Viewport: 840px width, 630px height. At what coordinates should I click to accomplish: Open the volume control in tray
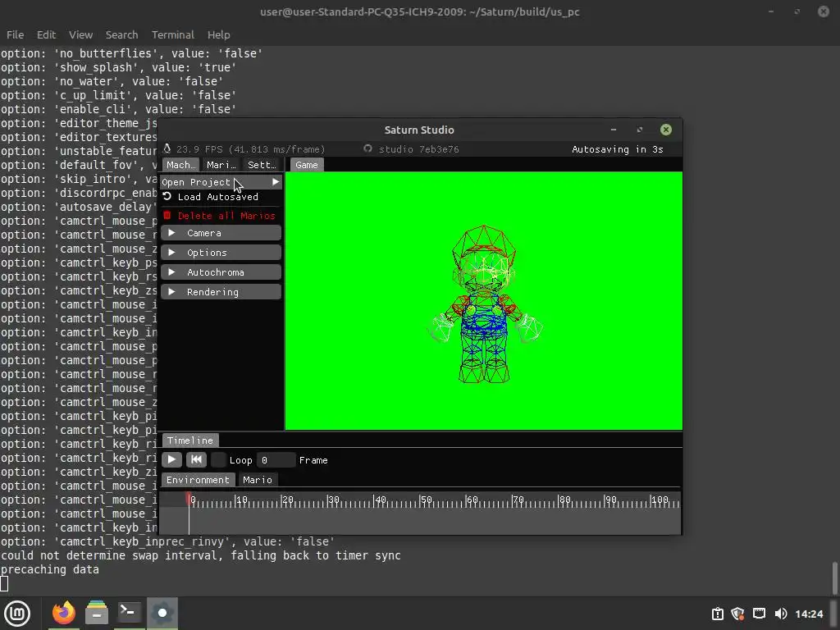point(781,614)
